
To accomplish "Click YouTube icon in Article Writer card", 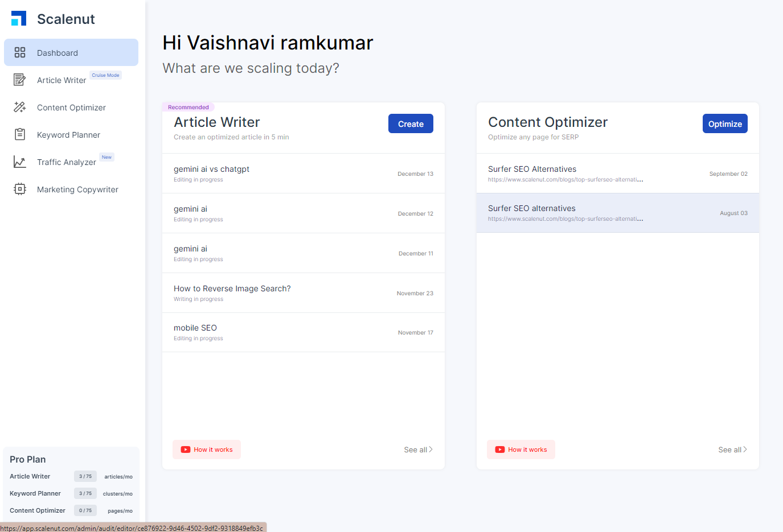I will pyautogui.click(x=186, y=449).
